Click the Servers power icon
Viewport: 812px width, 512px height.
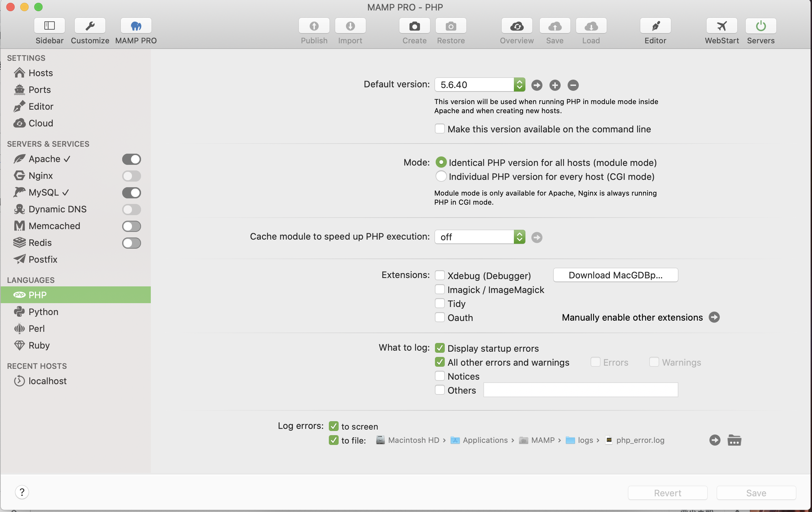[x=761, y=26]
